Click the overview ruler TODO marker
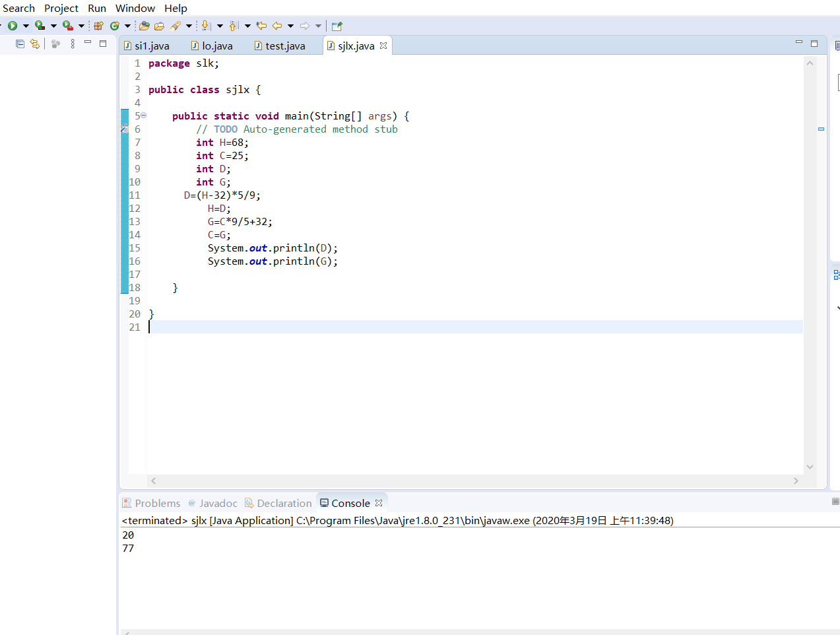 [x=822, y=129]
